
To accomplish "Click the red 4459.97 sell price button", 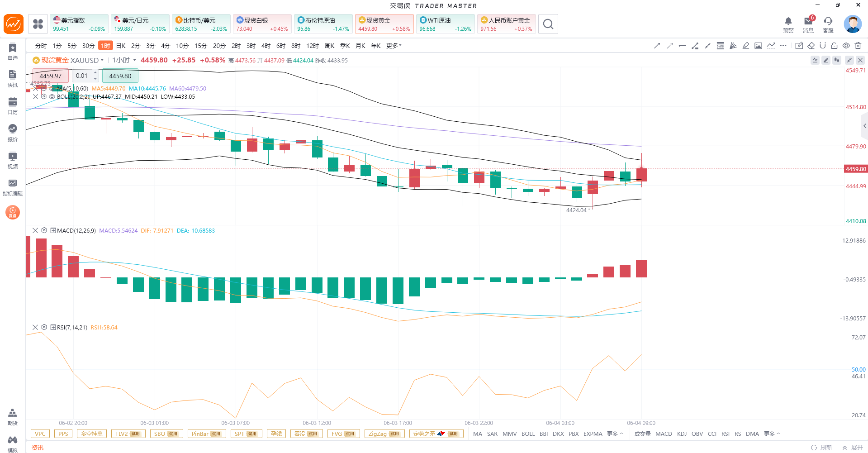I will [51, 76].
